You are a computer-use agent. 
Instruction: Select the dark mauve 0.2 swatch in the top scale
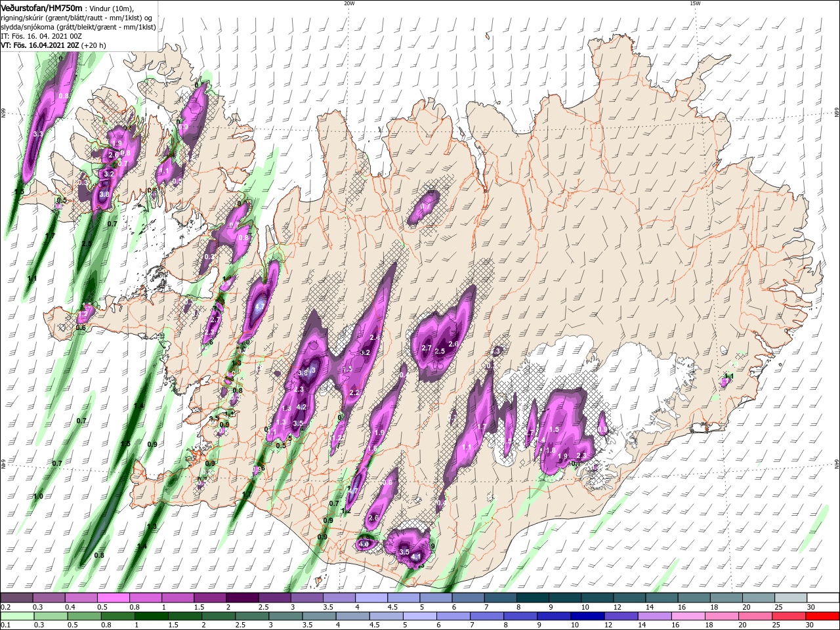16,598
